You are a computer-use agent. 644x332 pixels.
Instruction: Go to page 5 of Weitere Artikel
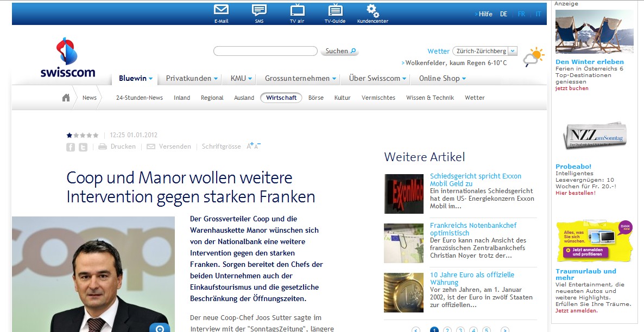coord(487,329)
